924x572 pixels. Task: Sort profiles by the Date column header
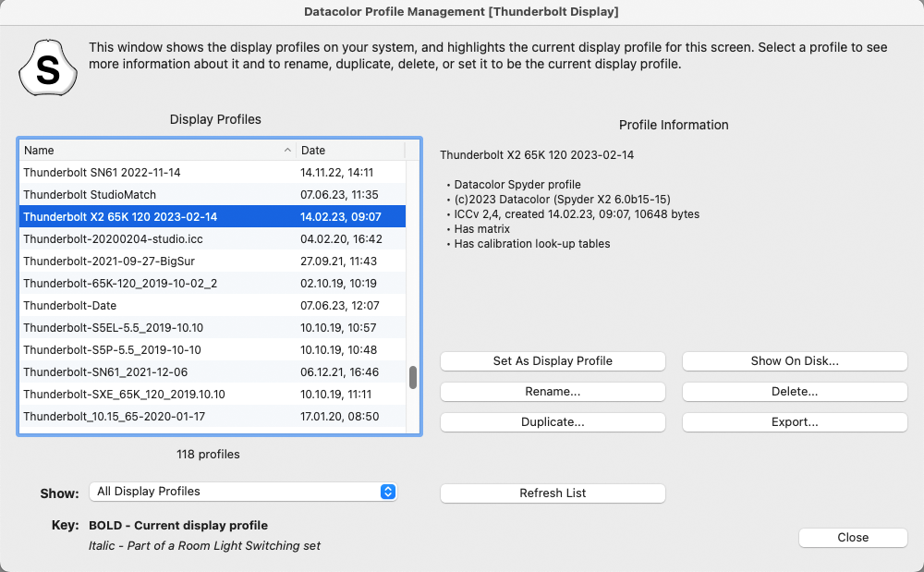tap(350, 151)
